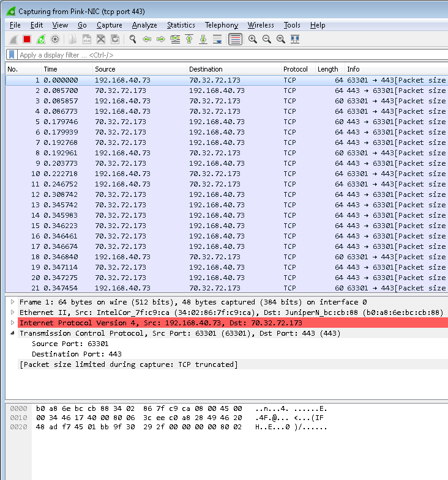Click into the display filter input field
This screenshot has height=480, width=448.
click(x=233, y=55)
